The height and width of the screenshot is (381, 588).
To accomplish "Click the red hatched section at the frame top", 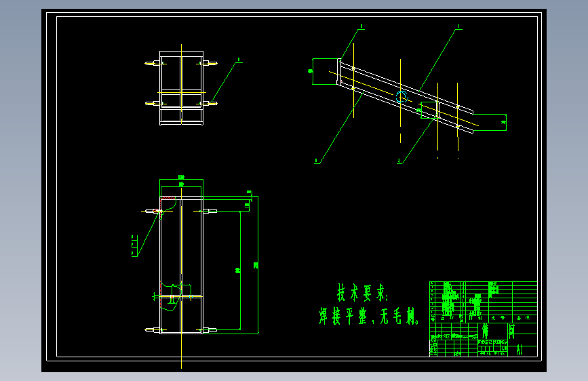I will (x=168, y=198).
